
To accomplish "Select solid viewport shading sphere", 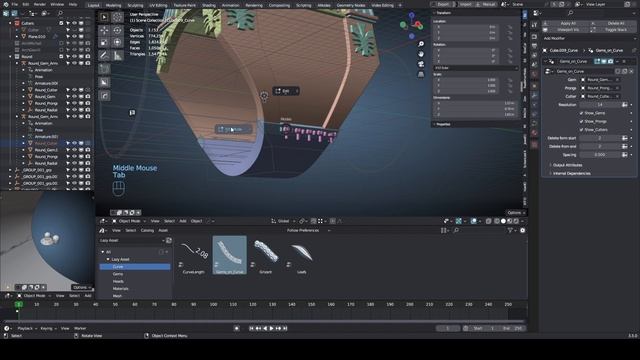I will [503, 221].
